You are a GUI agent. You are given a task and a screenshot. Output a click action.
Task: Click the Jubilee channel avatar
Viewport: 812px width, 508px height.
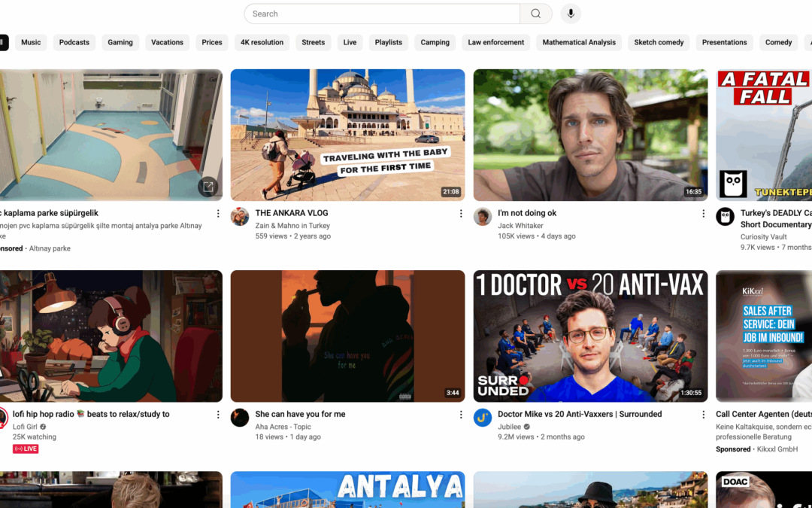(x=483, y=418)
